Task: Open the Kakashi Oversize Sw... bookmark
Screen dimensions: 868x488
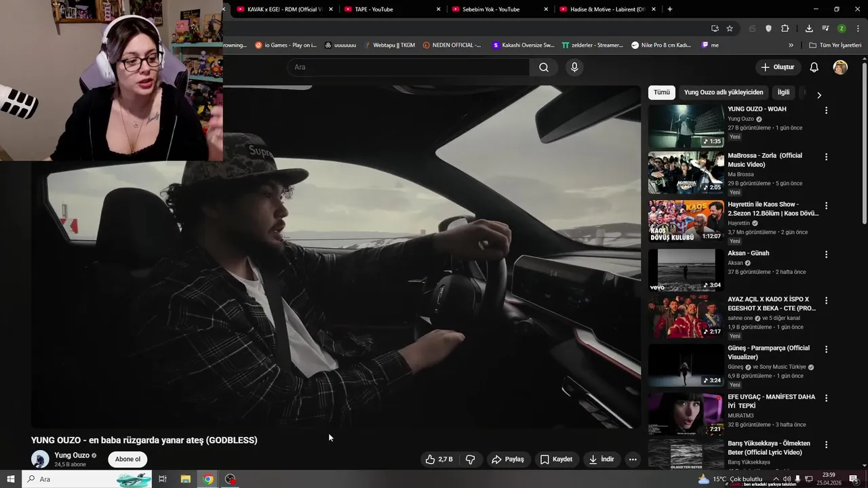Action: coord(523,45)
